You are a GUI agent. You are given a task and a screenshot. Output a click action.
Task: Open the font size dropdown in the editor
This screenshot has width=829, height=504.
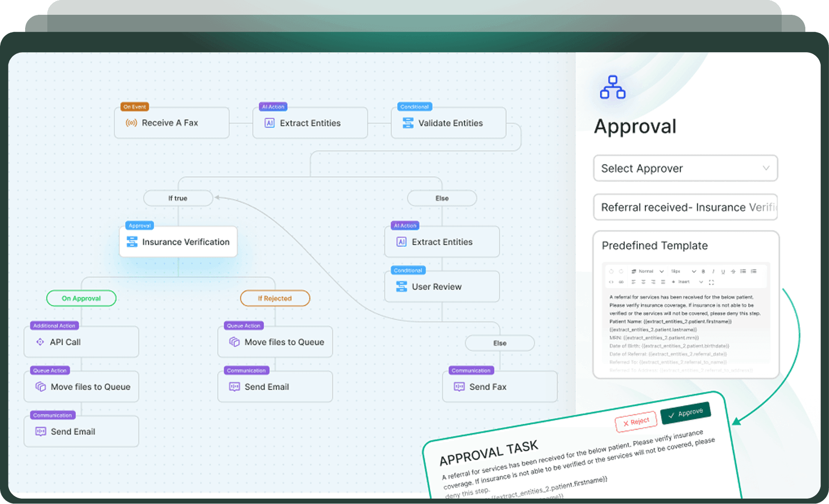click(x=684, y=271)
